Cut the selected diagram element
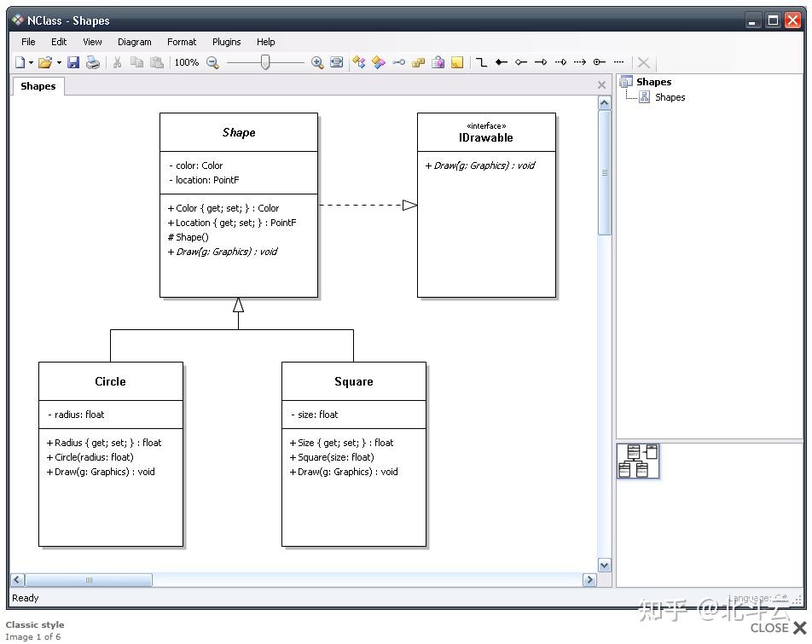Screen dimensions: 812x644 pyautogui.click(x=116, y=62)
